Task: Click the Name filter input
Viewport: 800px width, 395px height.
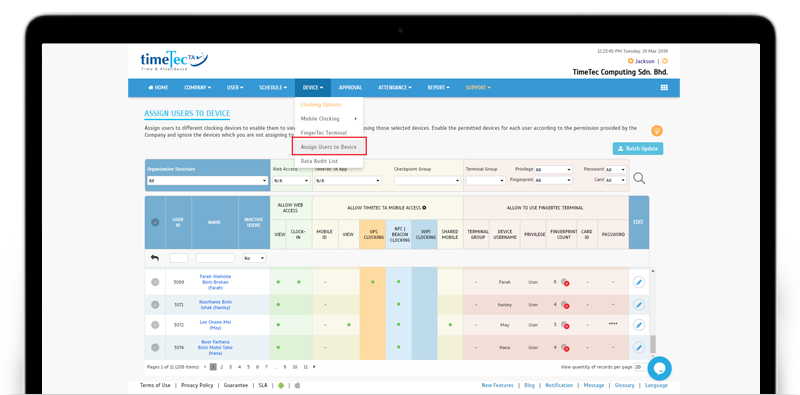Action: (215, 258)
